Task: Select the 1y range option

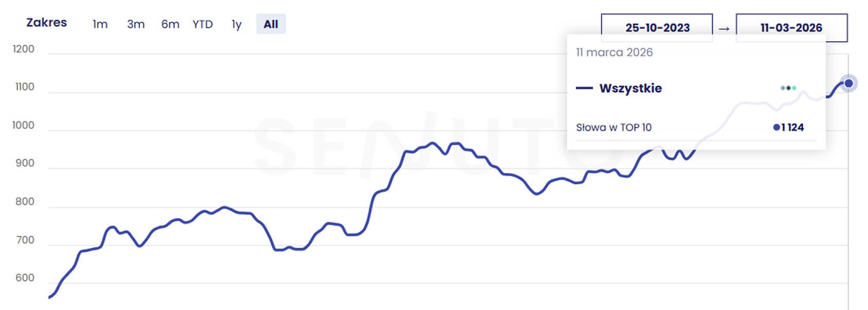Action: pos(237,24)
